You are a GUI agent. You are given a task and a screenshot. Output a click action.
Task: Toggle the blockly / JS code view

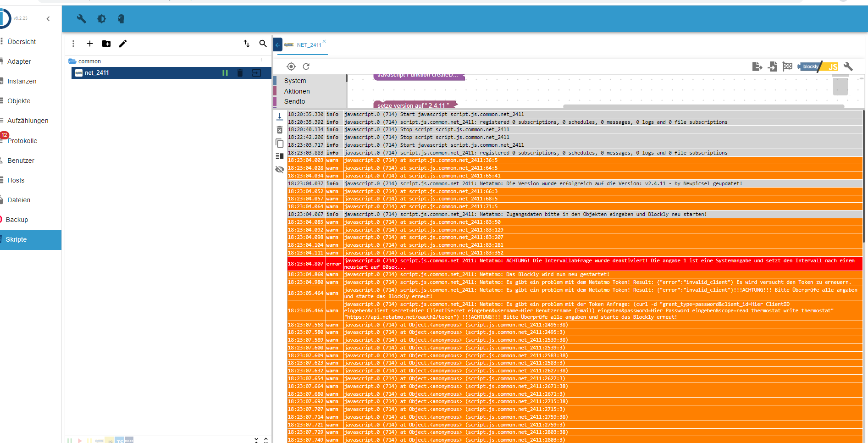point(818,66)
